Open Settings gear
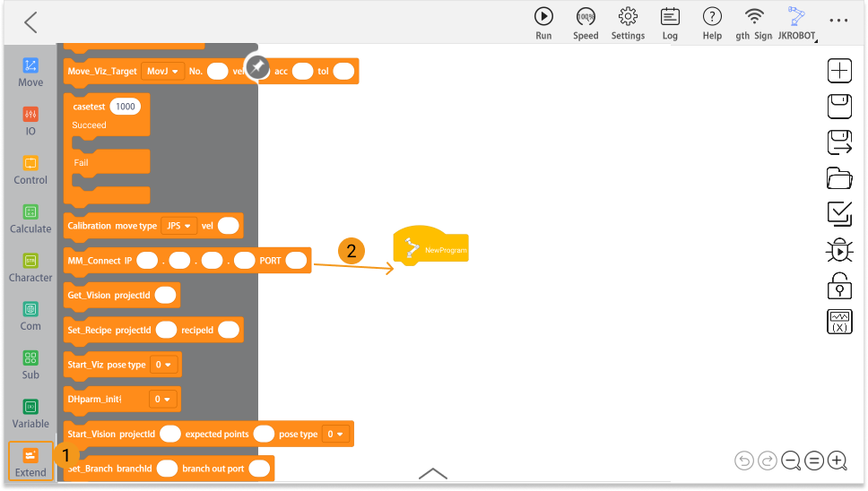This screenshot has height=491, width=868. click(x=628, y=23)
